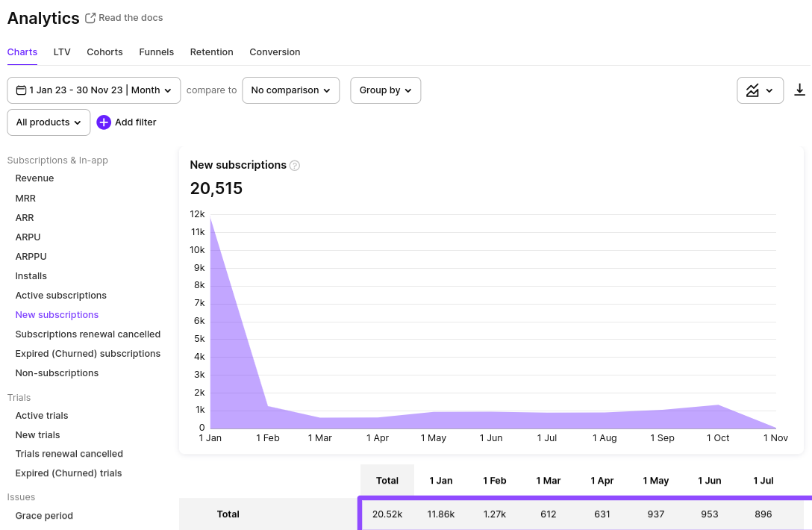
Task: Click the Total column header in the table
Action: 387,480
